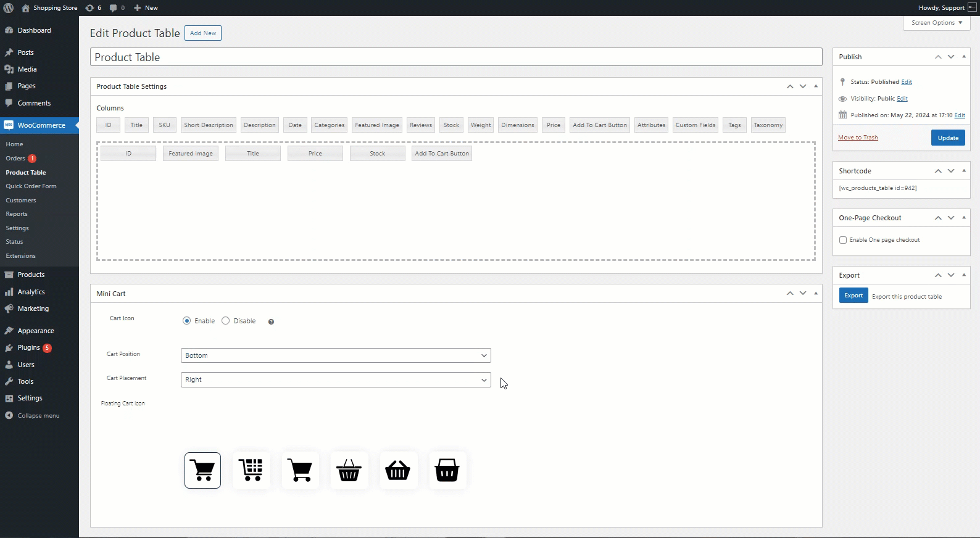Click the Posts pin icon

tap(9, 52)
